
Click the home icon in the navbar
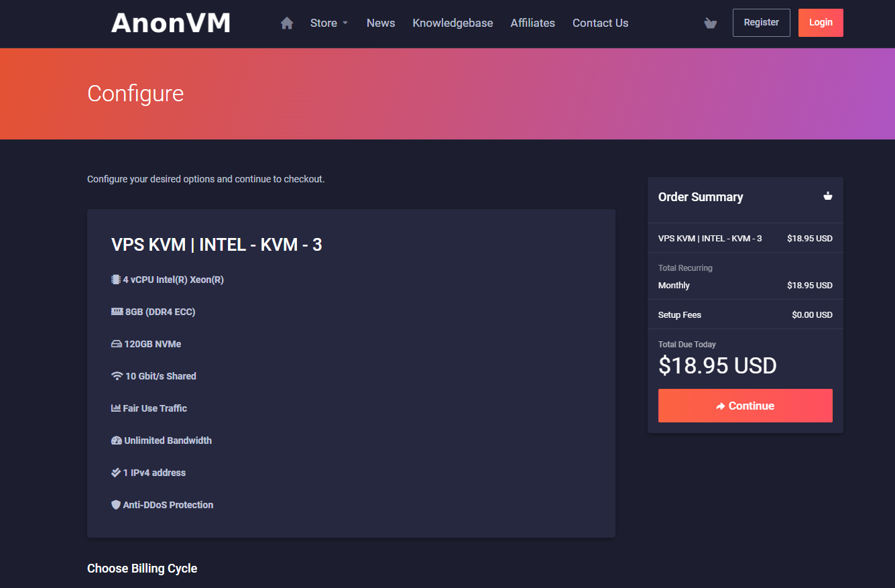pyautogui.click(x=286, y=22)
